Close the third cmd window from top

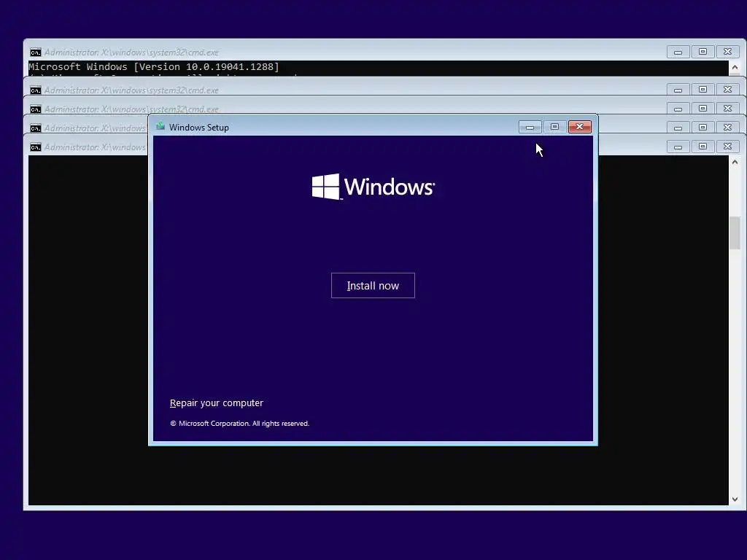(x=727, y=109)
